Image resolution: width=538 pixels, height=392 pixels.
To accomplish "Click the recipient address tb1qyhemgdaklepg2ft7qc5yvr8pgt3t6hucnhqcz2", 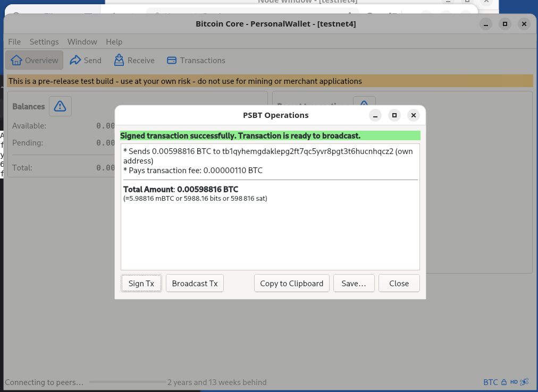I will point(308,151).
